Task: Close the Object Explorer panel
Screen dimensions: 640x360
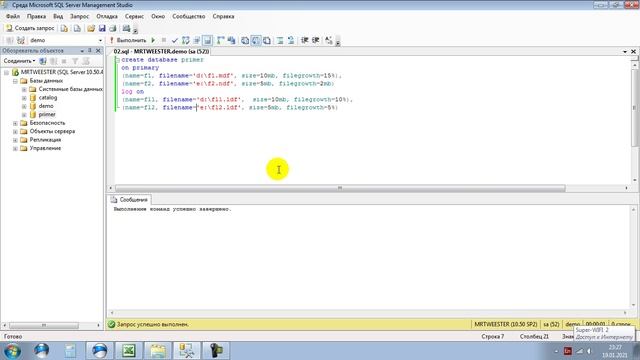Action: point(98,51)
